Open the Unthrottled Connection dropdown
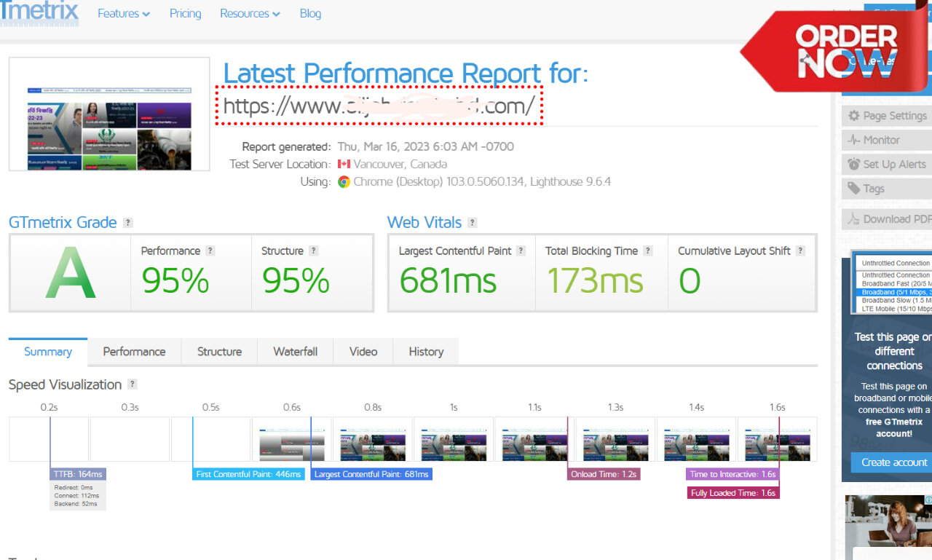 tap(894, 263)
